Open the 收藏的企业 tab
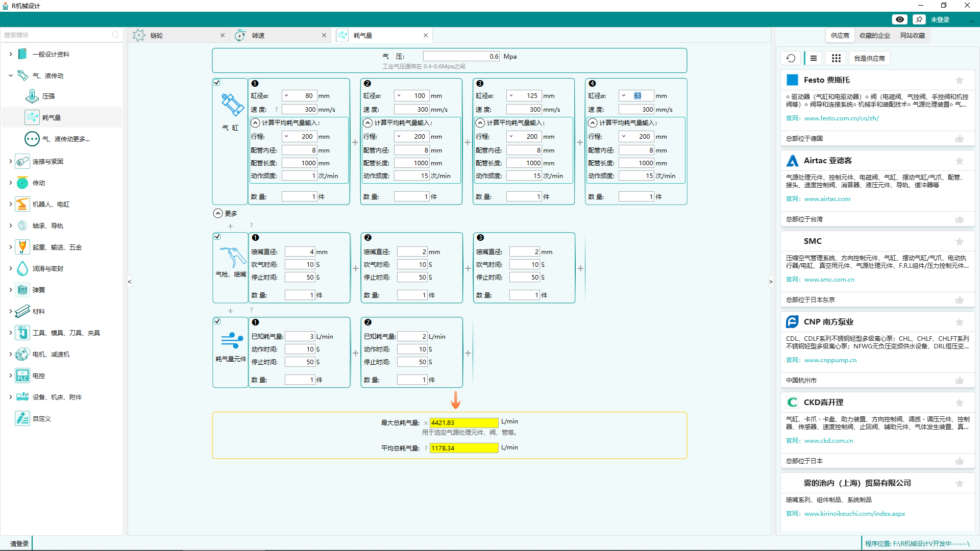 pos(874,36)
